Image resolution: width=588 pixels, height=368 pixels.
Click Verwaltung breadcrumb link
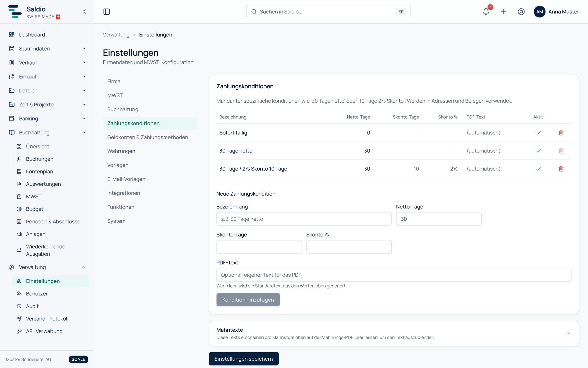116,35
